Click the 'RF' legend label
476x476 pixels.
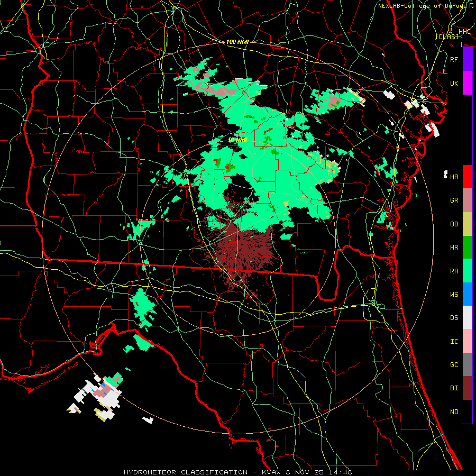pyautogui.click(x=454, y=59)
